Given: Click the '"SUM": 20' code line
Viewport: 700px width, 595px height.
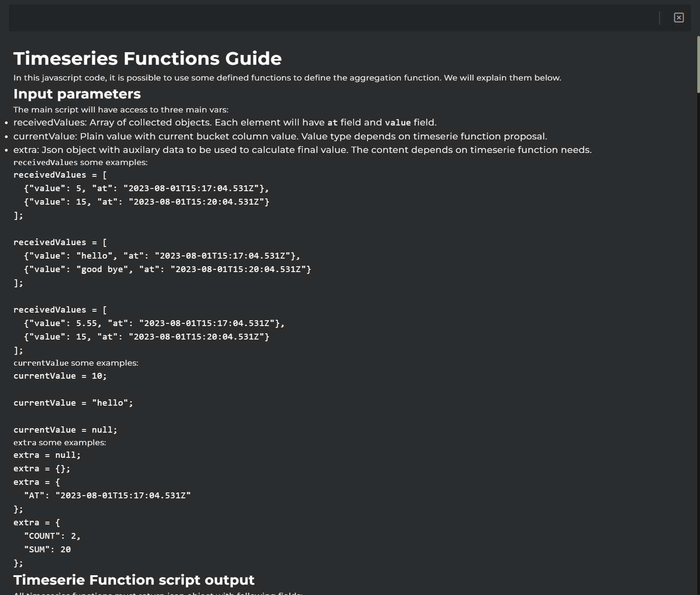Looking at the screenshot, I should point(47,550).
